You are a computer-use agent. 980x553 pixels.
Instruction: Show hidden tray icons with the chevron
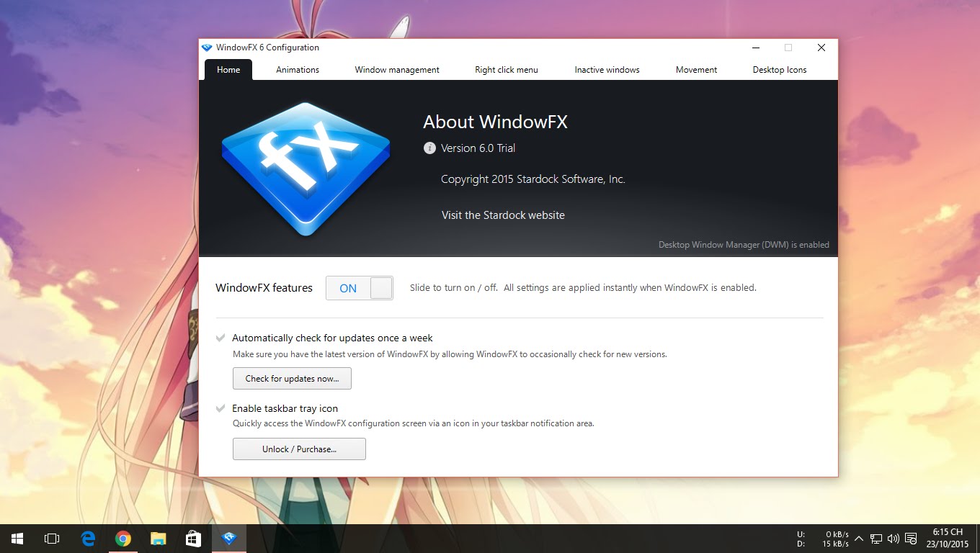point(859,539)
